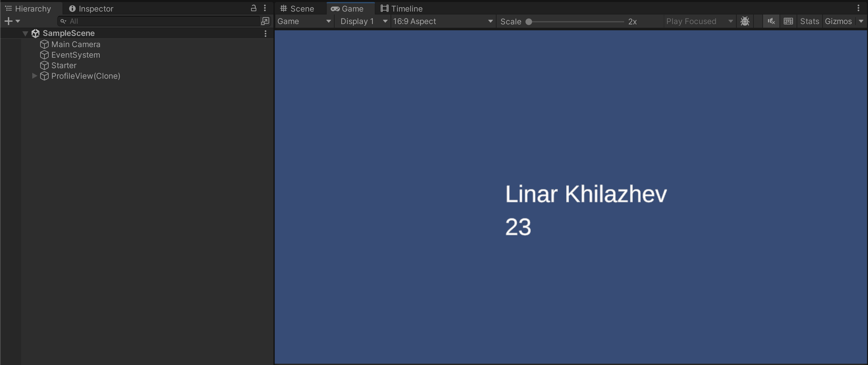
Task: Open the Gizmos dropdown arrow
Action: pyautogui.click(x=861, y=21)
